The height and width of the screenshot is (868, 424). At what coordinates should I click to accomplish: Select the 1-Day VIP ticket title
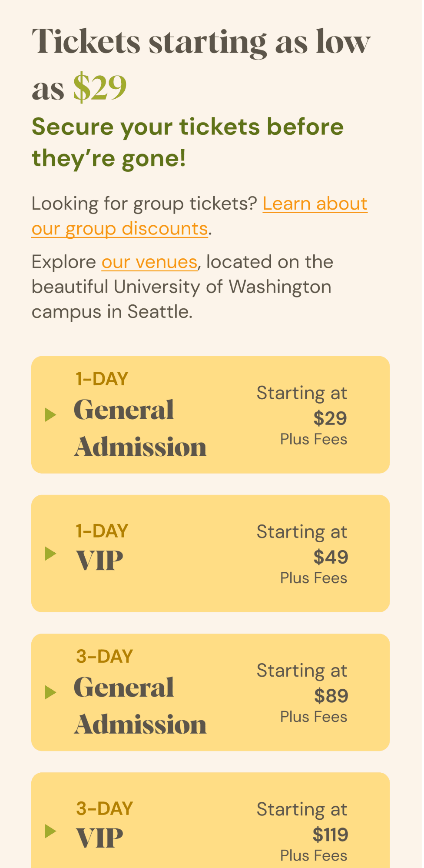click(99, 560)
